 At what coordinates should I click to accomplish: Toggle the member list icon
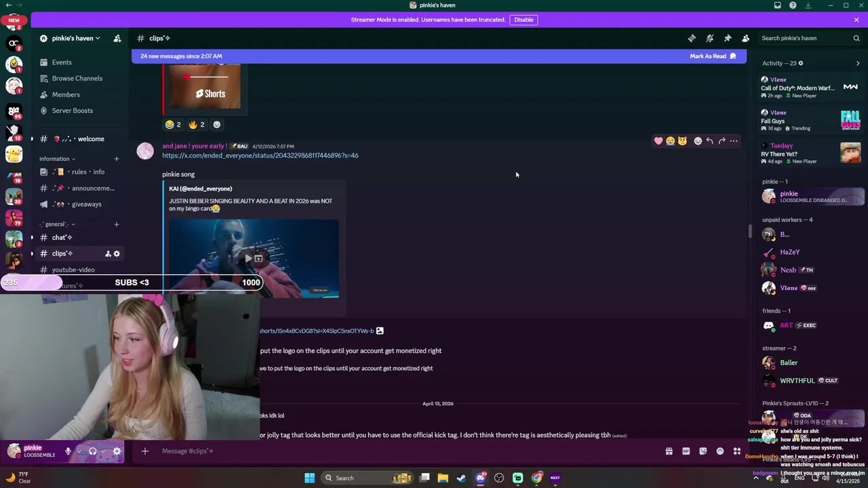745,39
